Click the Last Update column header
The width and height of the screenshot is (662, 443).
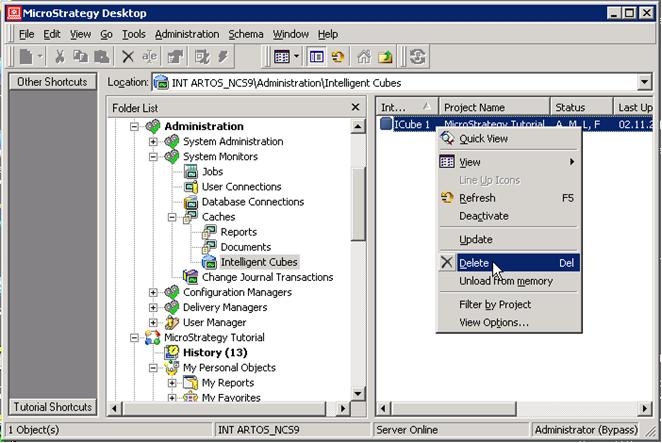633,107
